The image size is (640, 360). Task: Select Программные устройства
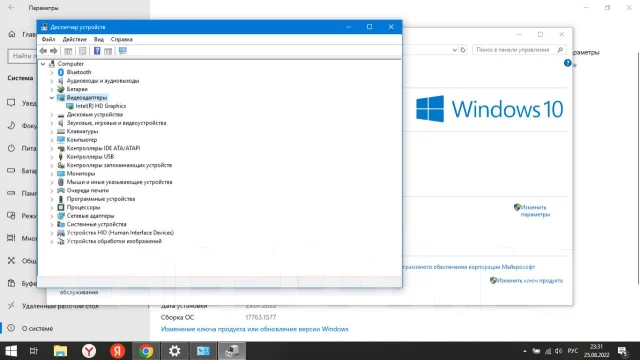coord(101,199)
